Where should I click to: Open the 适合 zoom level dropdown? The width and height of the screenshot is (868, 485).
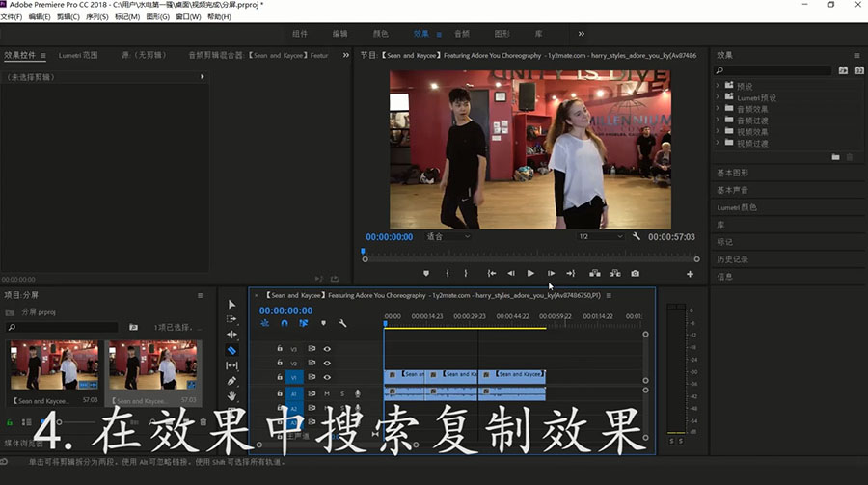[x=448, y=236]
